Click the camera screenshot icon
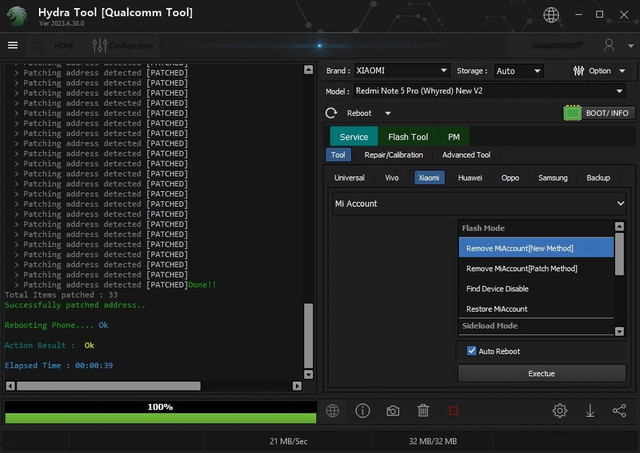 pyautogui.click(x=393, y=411)
